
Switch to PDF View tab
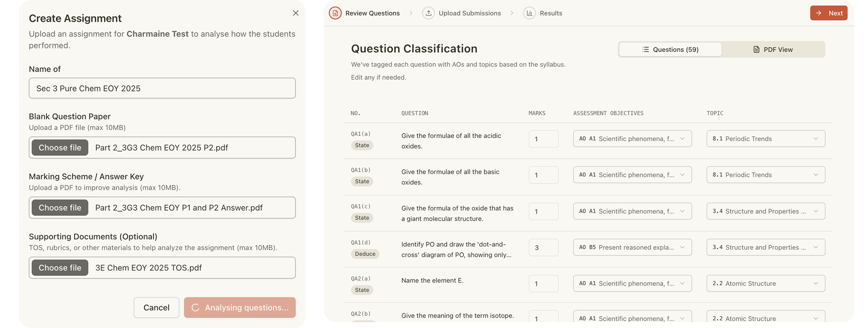773,50
